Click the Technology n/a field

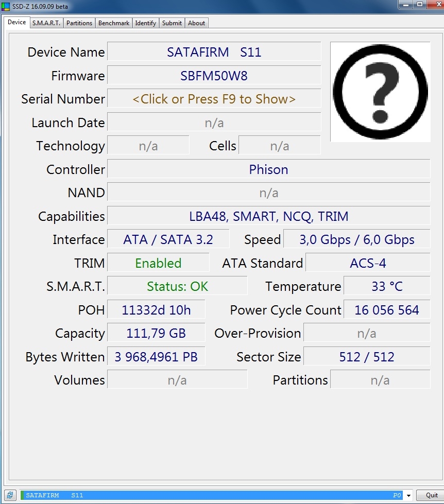[148, 146]
